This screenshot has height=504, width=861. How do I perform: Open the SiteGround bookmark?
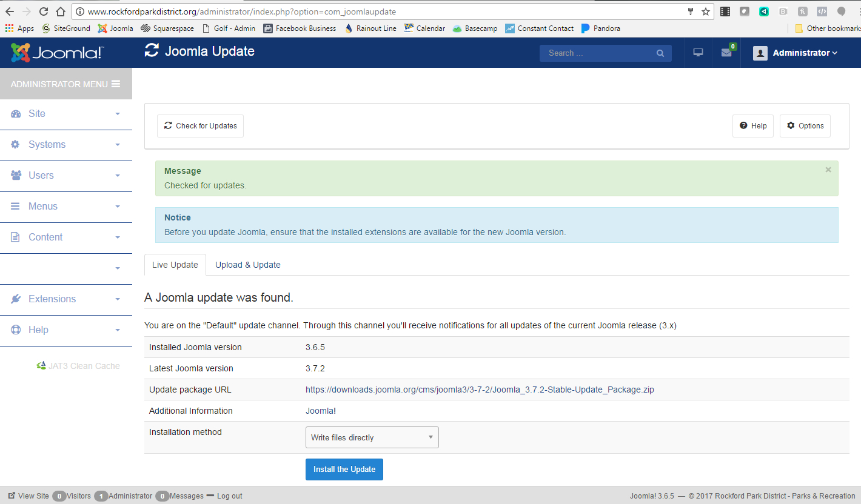(66, 28)
